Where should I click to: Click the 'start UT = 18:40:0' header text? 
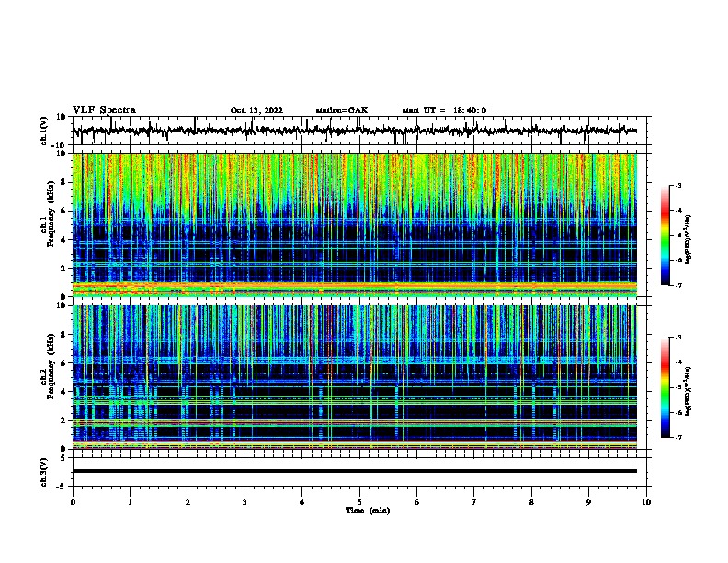pos(444,110)
